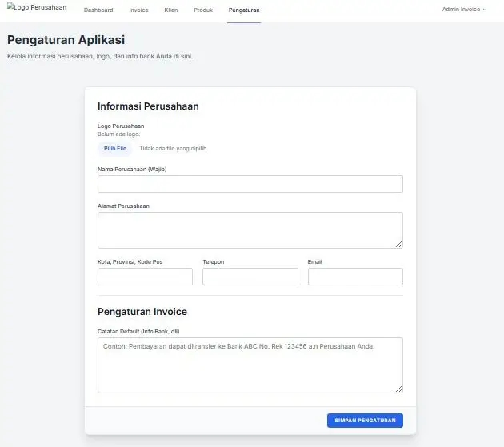Screen dimensions: 504x447
Task: Click inside the Alamat Perusahaan textarea
Action: click(250, 230)
